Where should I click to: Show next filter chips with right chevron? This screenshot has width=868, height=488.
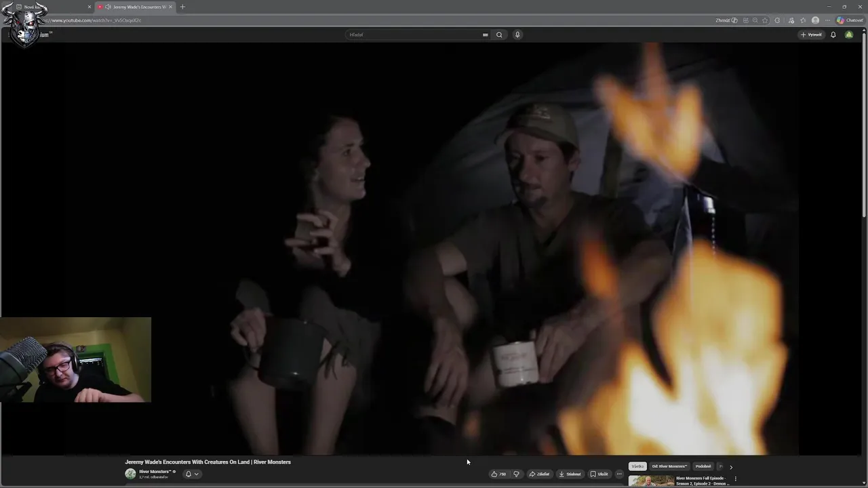[x=730, y=466]
